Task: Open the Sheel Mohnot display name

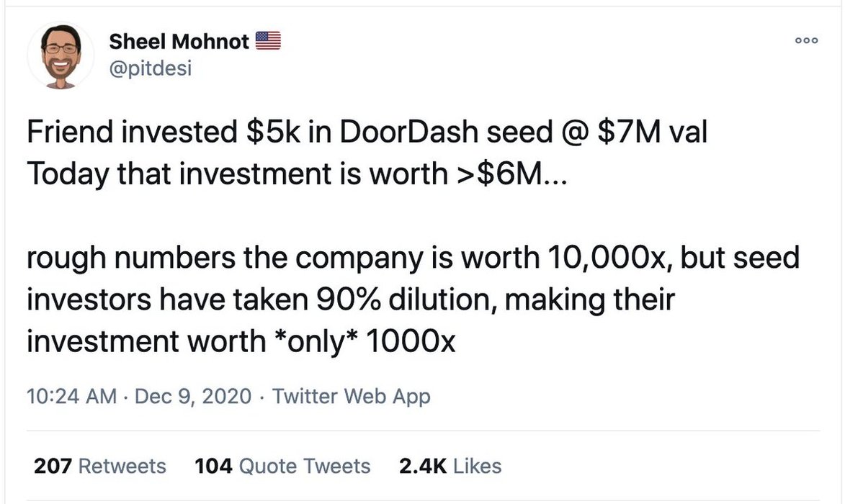Action: point(179,42)
